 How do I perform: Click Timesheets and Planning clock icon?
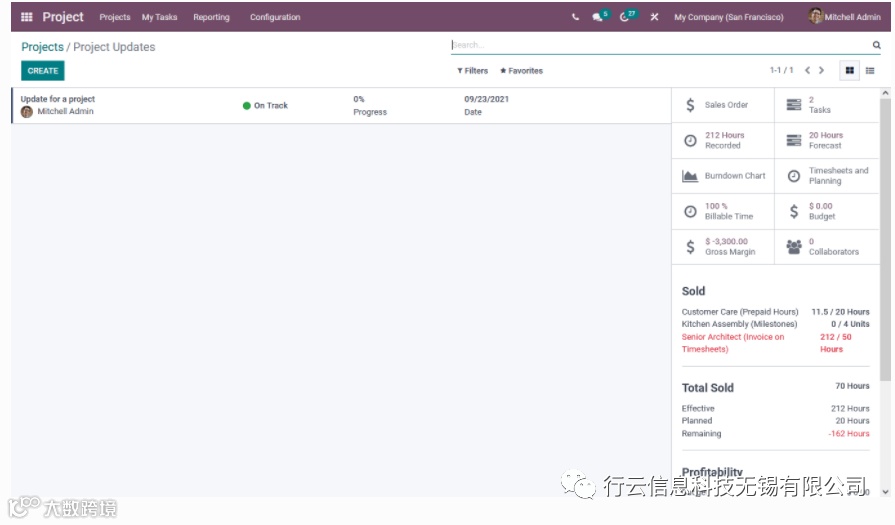793,176
